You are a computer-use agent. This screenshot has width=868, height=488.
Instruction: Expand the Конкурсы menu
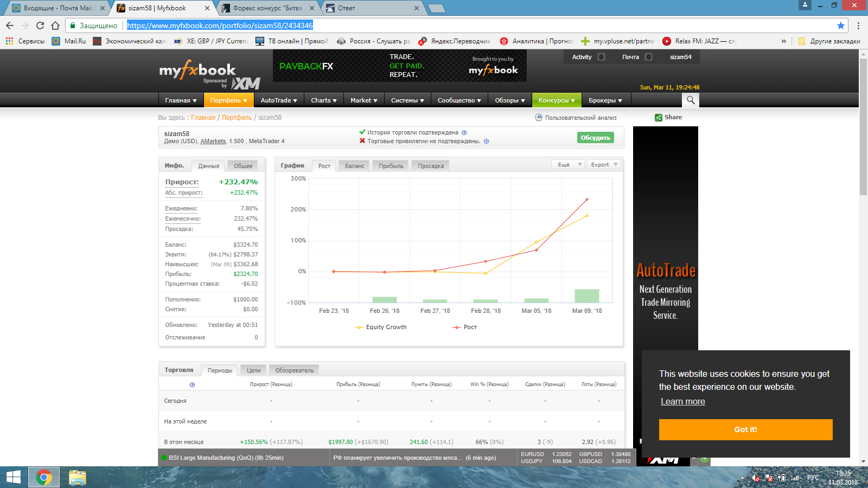click(557, 100)
